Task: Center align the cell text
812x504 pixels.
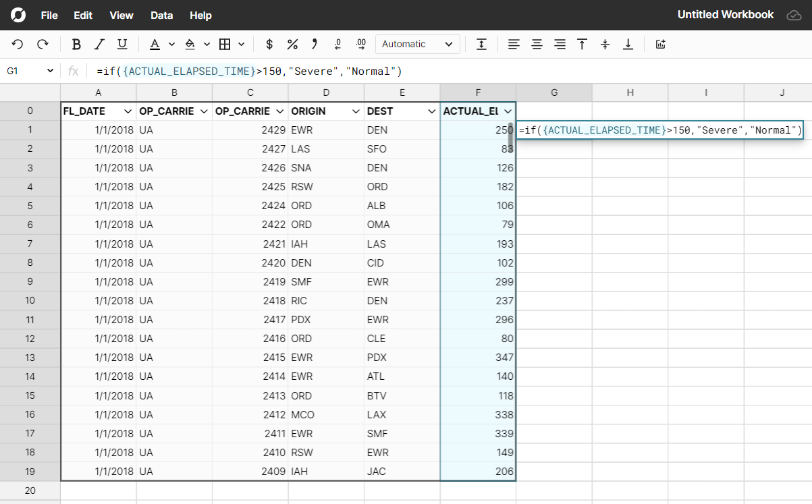Action: point(537,44)
